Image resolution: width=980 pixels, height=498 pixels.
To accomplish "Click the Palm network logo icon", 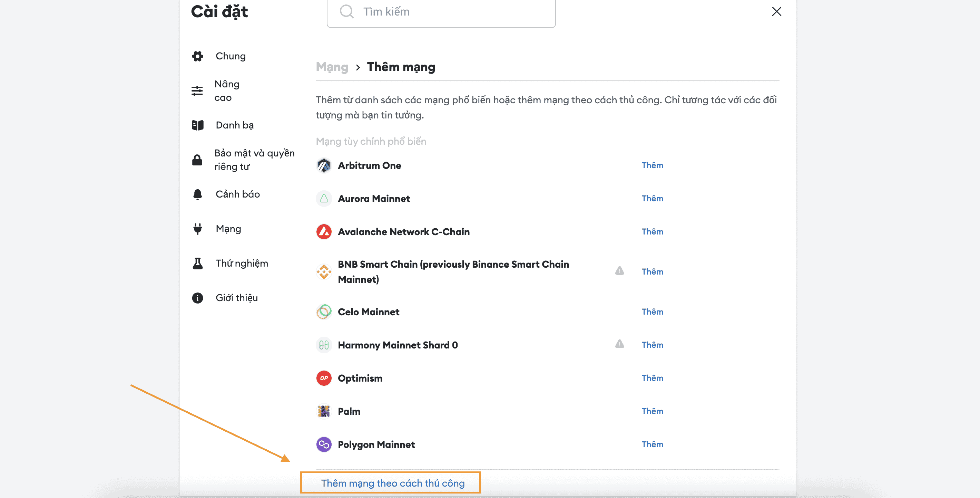I will pos(324,411).
